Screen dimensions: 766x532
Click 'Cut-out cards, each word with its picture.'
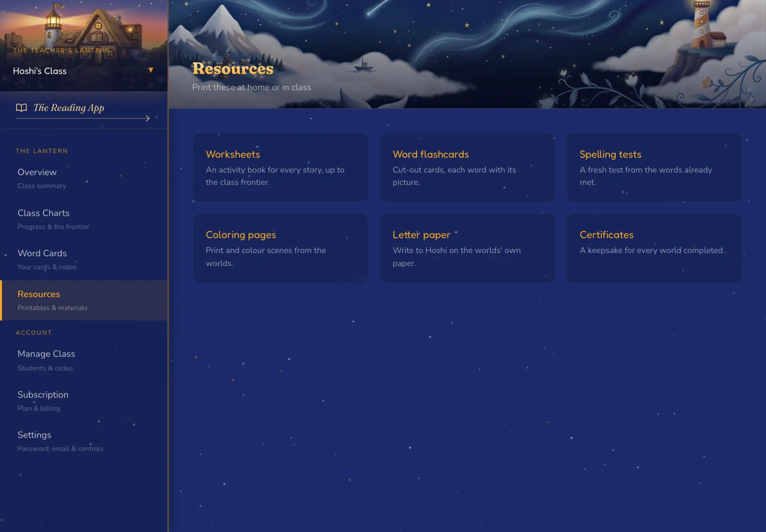tap(454, 176)
